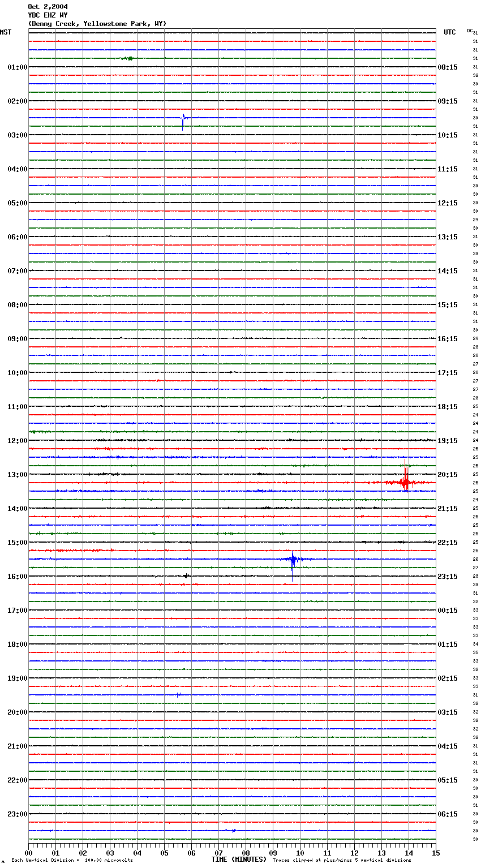Select the '12:15' UTC time label
This screenshot has height=868, width=481.
[448, 203]
